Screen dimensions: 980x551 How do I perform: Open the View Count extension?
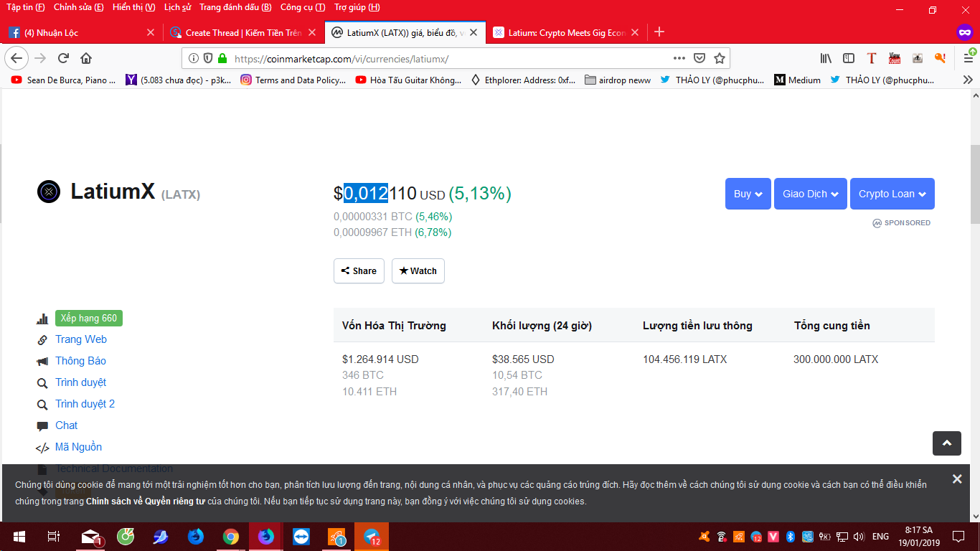pyautogui.click(x=895, y=58)
